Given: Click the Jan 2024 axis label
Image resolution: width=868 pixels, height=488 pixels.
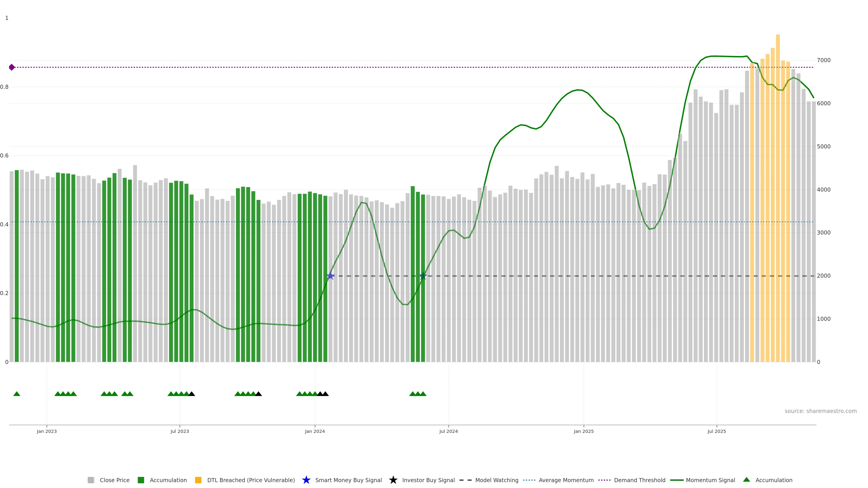Looking at the screenshot, I should [x=315, y=431].
